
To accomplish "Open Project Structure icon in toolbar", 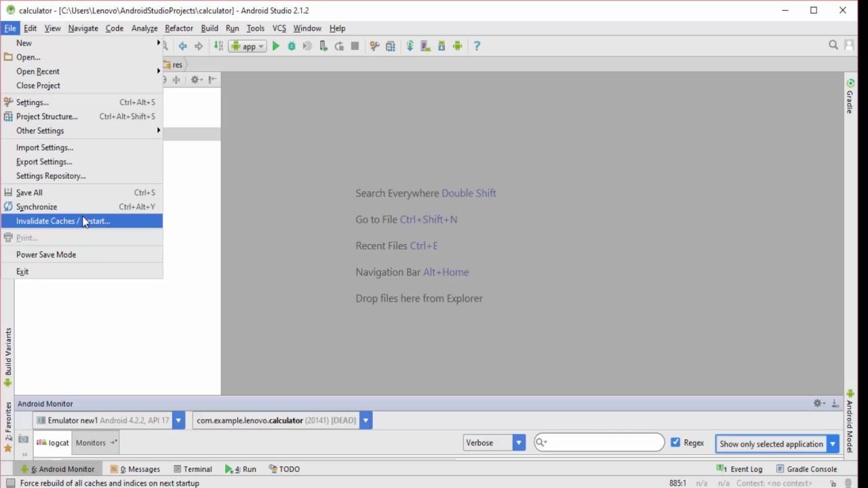I will point(390,46).
